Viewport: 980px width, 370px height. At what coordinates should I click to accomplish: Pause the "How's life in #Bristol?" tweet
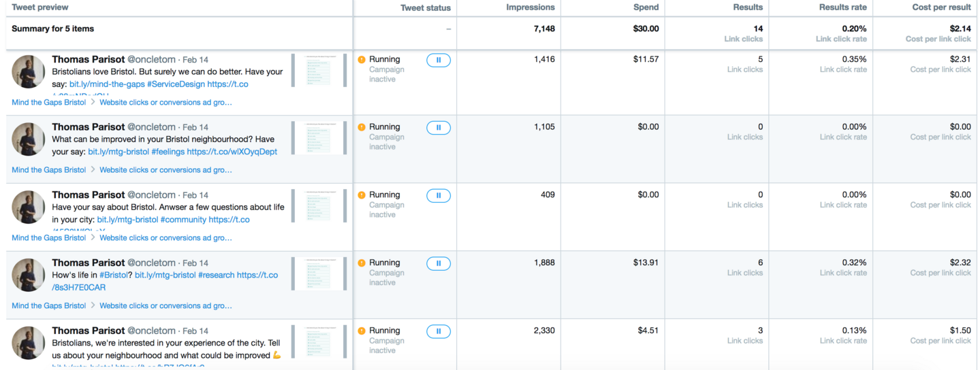click(x=439, y=263)
